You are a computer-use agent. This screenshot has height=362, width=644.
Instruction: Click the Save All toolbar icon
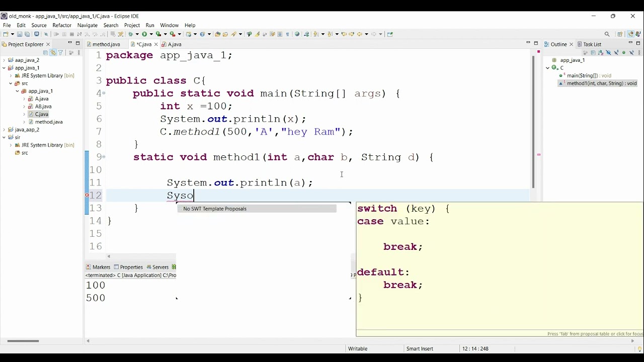27,34
